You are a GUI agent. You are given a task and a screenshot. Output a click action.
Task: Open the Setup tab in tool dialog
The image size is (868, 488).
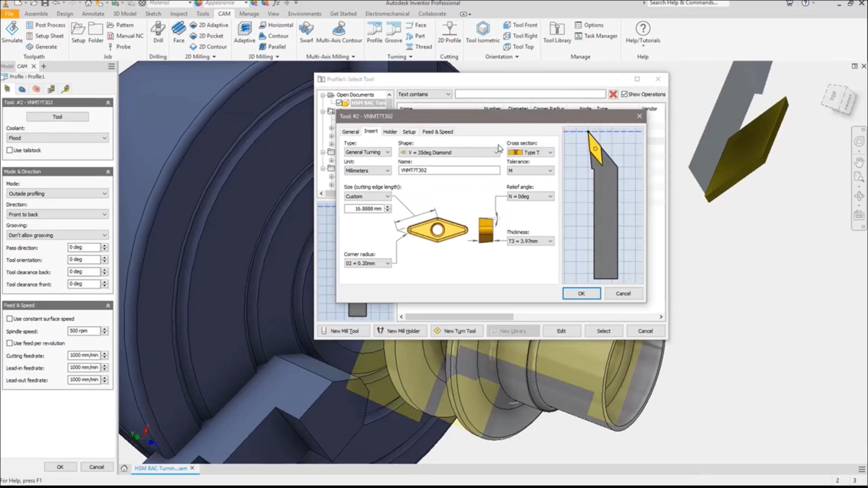409,132
